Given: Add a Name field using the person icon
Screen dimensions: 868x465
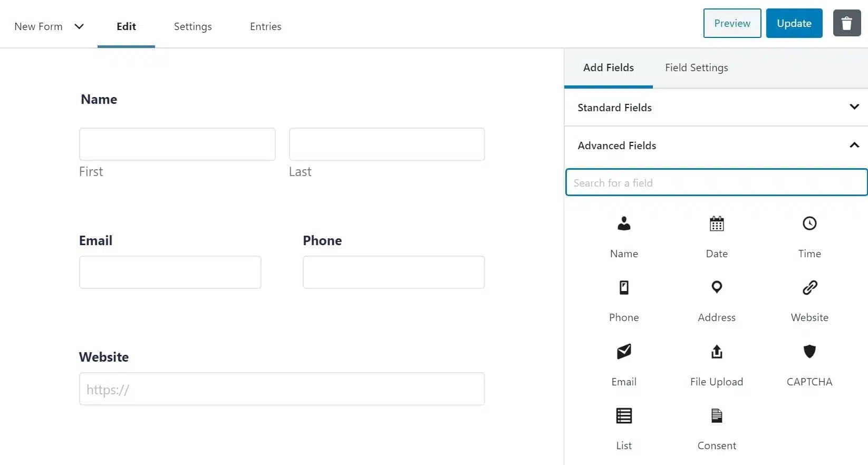Looking at the screenshot, I should click(x=623, y=224).
